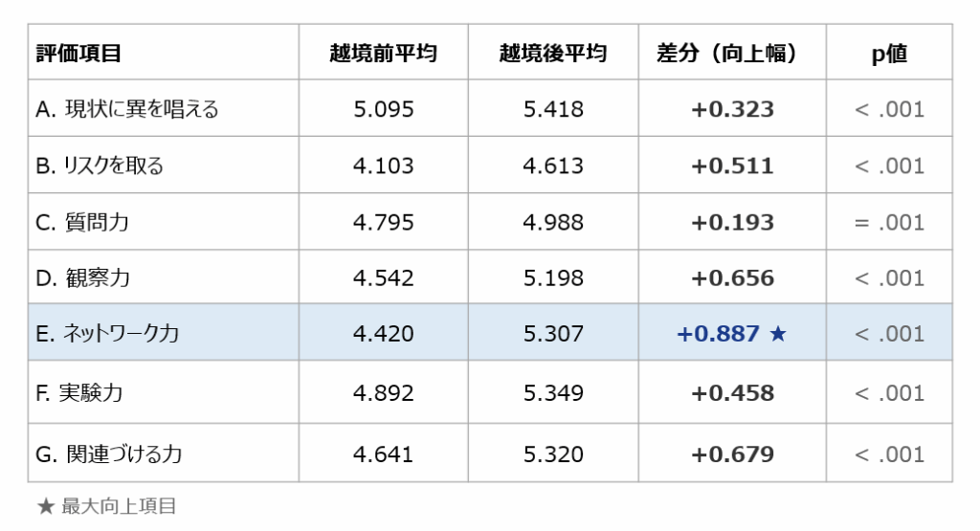Click the D. 観察力 row label

click(x=82, y=278)
